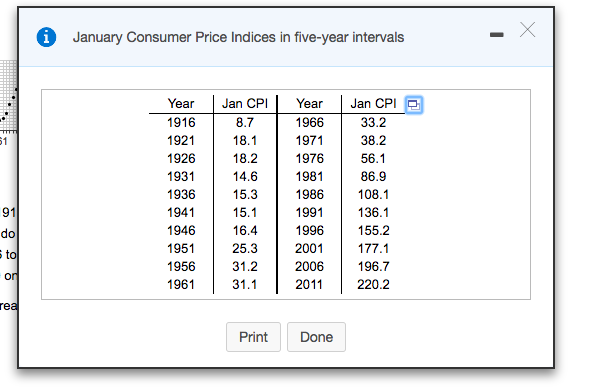Screen dimensions: 592x388
Task: Click the 108.1 CPI value
Action: pyautogui.click(x=373, y=195)
